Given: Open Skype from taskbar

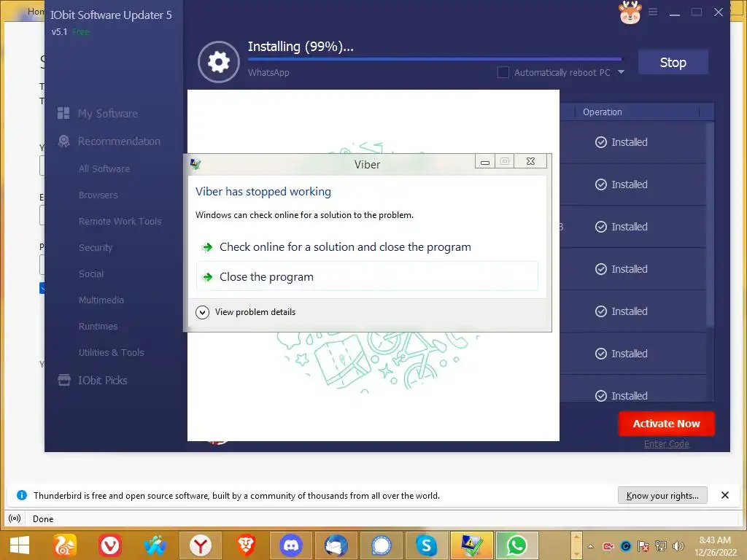Looking at the screenshot, I should pos(426,545).
